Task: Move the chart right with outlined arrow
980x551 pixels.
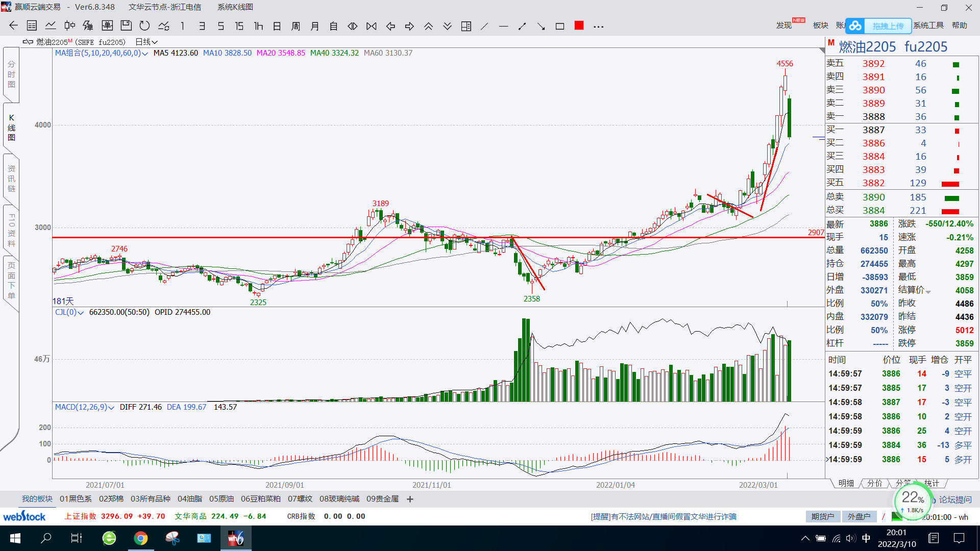Action: point(409,26)
